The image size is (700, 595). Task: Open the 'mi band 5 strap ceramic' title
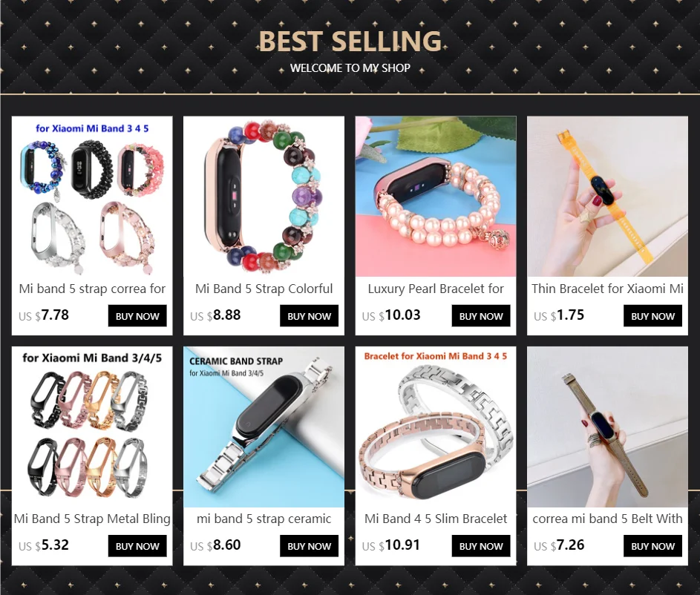click(x=264, y=519)
